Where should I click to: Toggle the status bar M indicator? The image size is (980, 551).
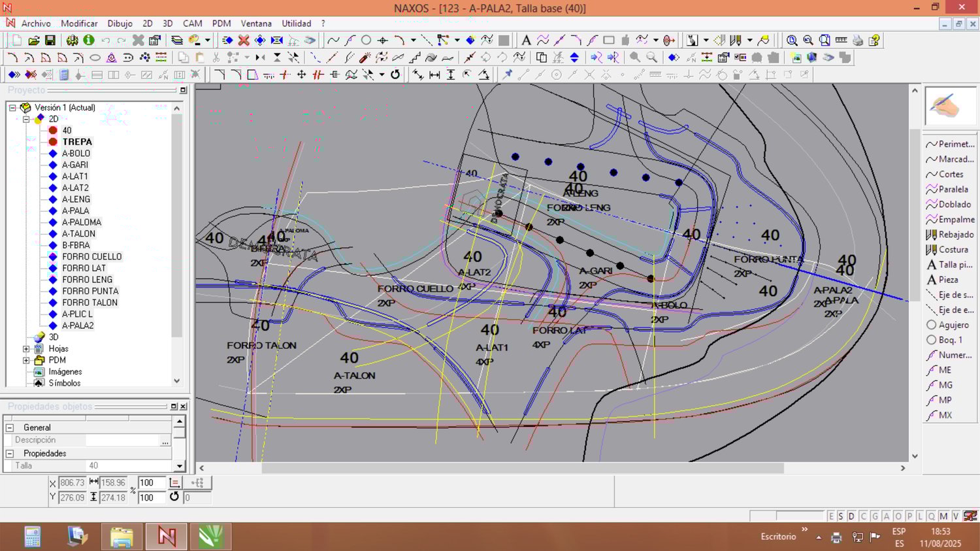pos(943,516)
